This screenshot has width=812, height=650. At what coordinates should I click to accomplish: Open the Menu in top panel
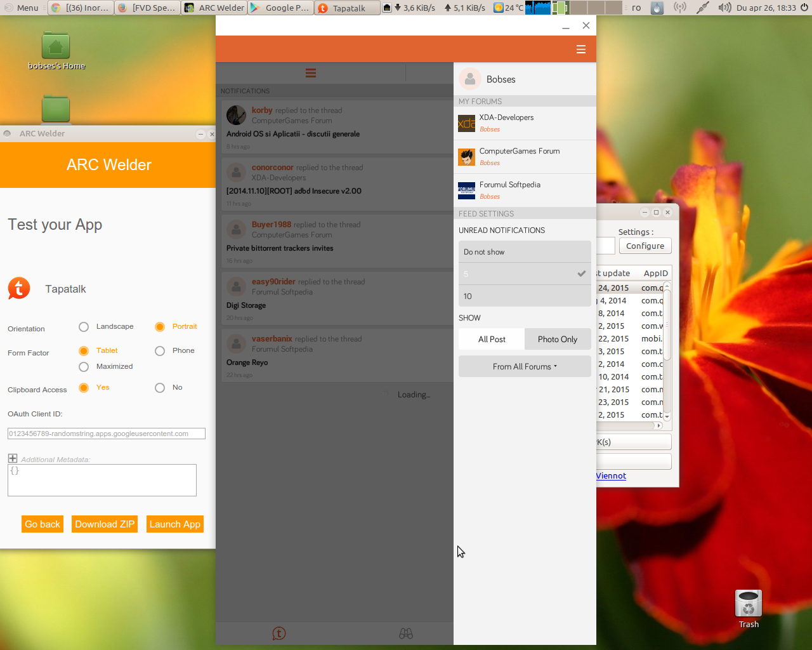pos(21,8)
